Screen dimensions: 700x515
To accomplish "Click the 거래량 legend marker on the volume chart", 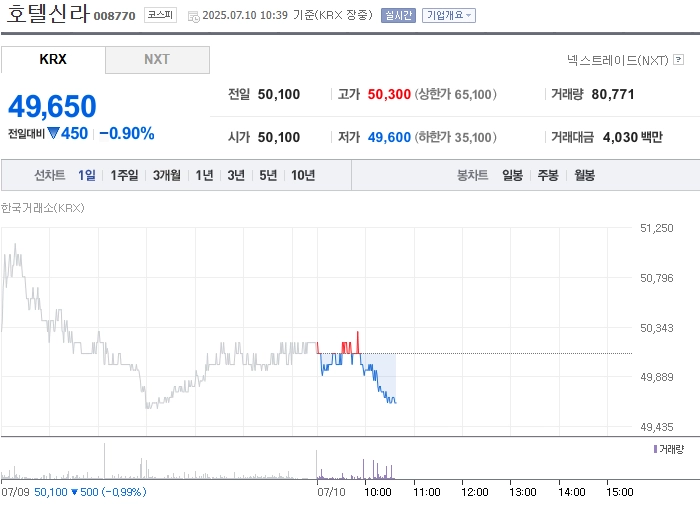I will coord(655,449).
